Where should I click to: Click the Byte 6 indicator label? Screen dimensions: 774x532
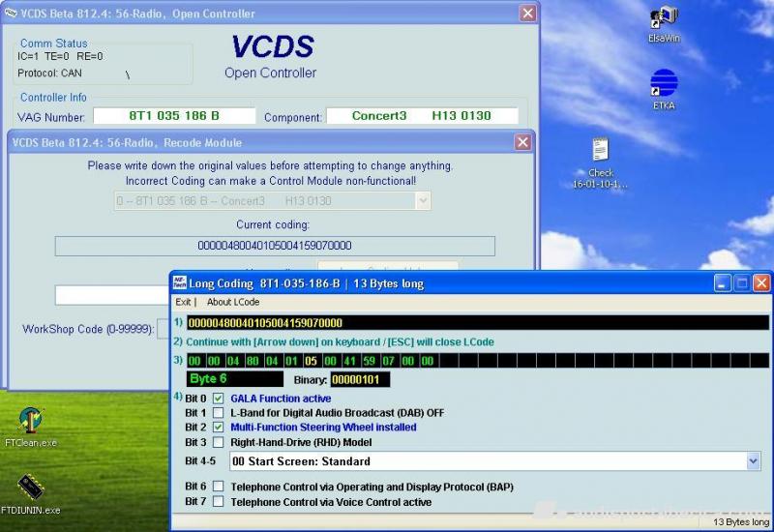coord(235,379)
